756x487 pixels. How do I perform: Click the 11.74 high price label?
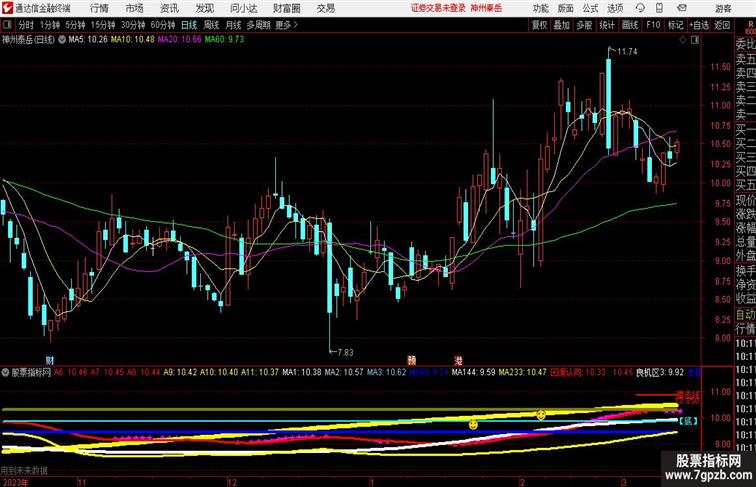tap(627, 52)
